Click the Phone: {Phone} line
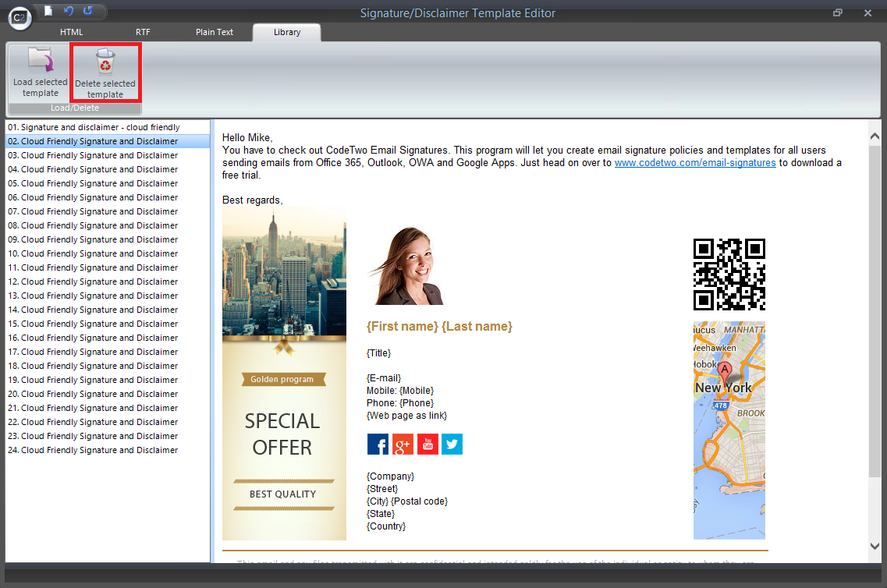 [400, 403]
